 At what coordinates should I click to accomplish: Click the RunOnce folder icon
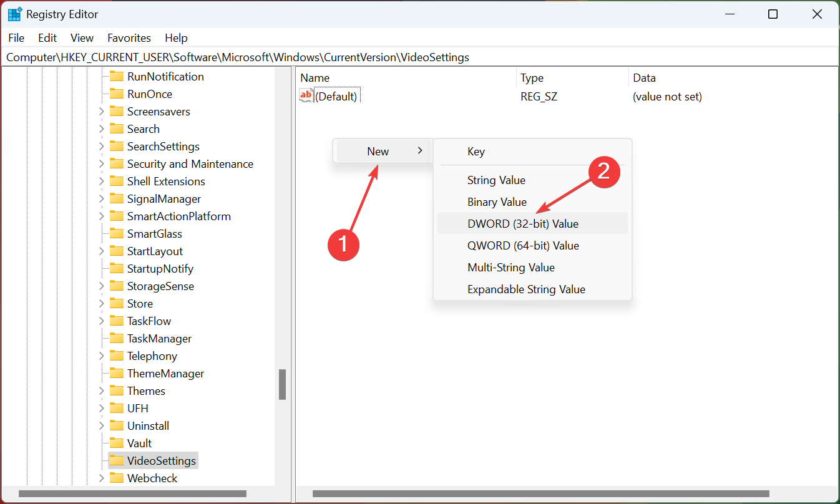tap(117, 94)
